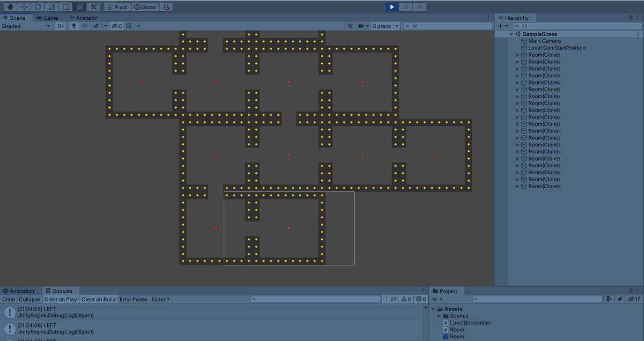The height and width of the screenshot is (341, 644).
Task: Search Project by label icon
Action: (x=619, y=299)
